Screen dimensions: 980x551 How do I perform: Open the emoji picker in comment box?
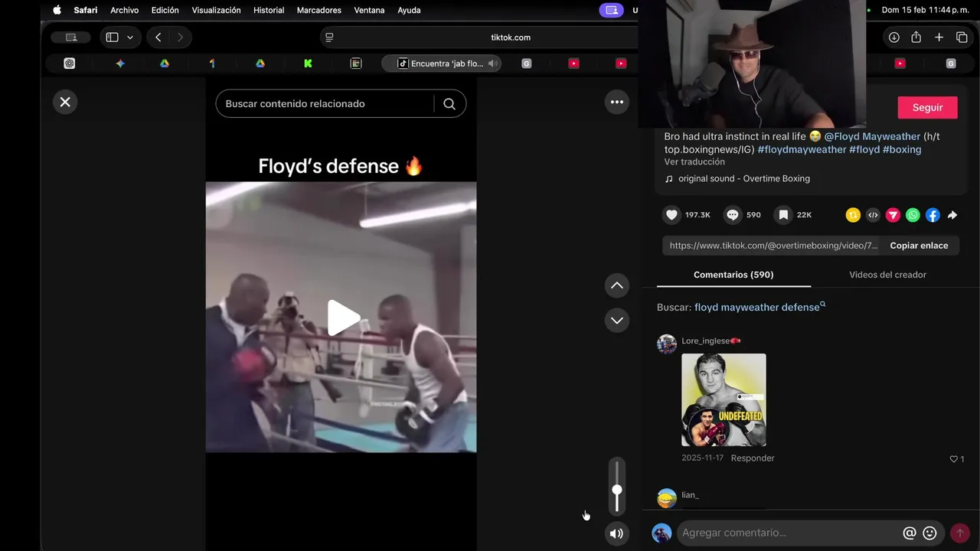click(x=929, y=533)
